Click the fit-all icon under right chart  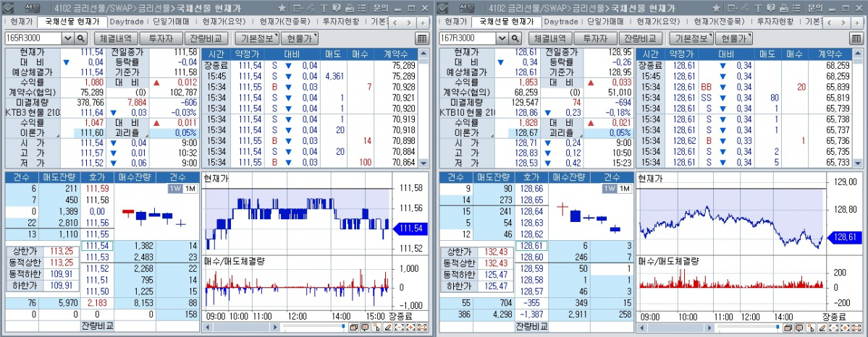pyautogui.click(x=856, y=327)
